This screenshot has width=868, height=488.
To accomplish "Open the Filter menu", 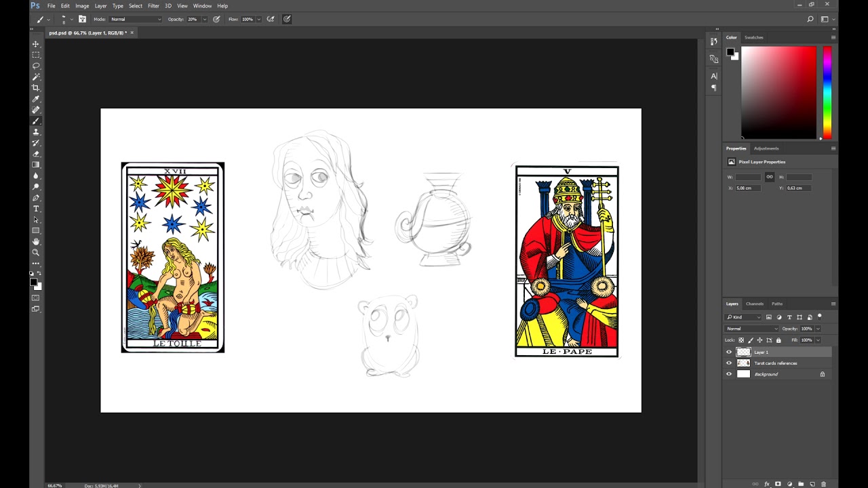I will coord(153,5).
